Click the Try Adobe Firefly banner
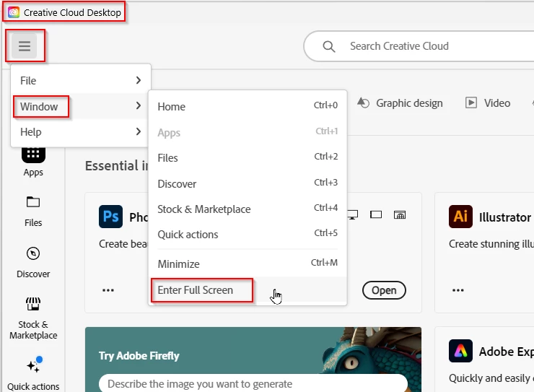The image size is (534, 392). (x=253, y=360)
